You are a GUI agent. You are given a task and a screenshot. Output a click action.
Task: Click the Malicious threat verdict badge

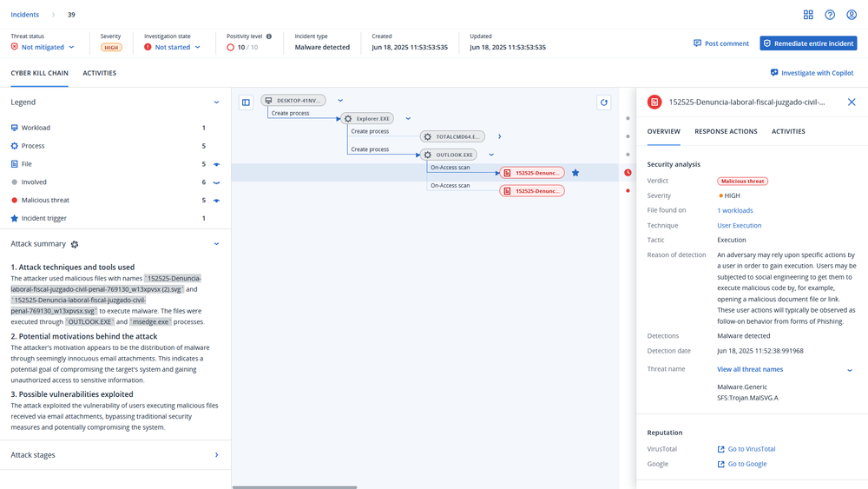(x=742, y=181)
